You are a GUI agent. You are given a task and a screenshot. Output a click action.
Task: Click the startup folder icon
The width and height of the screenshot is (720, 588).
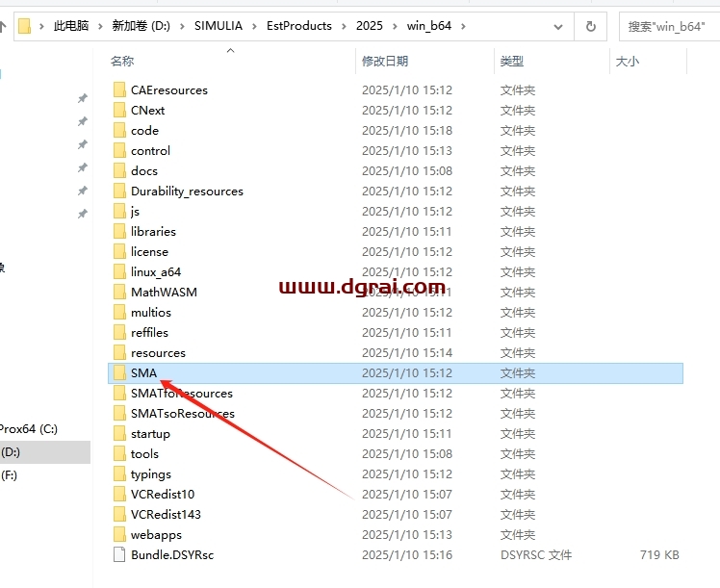click(x=119, y=433)
